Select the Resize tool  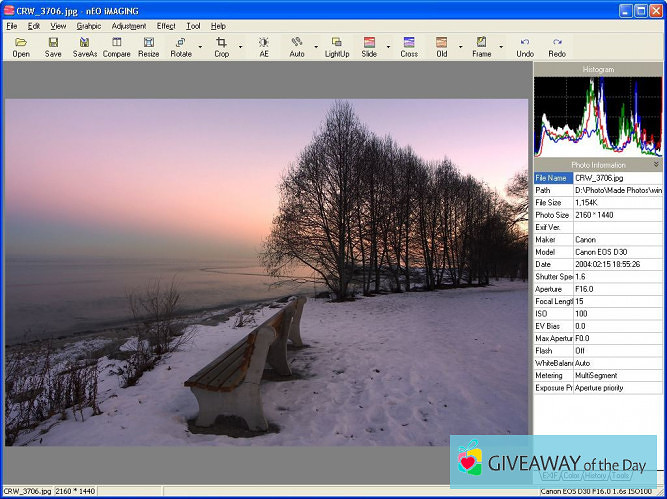(148, 43)
